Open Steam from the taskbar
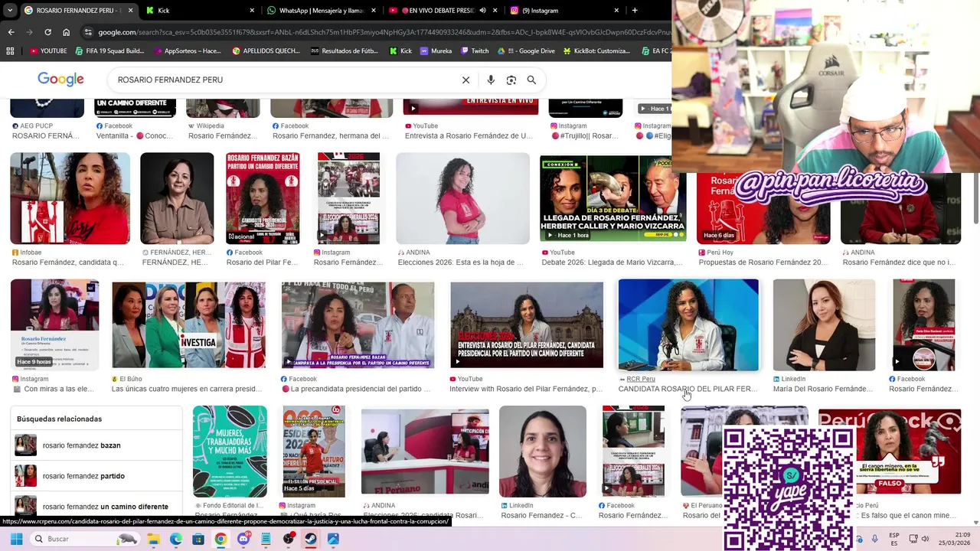980x551 pixels. (311, 539)
